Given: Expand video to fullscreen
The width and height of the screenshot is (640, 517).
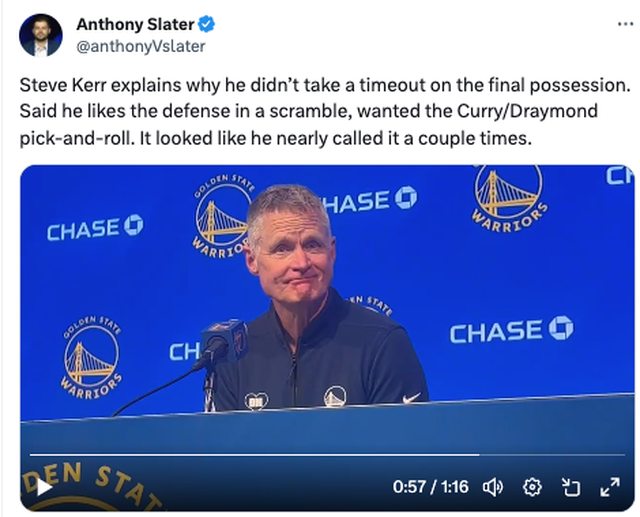Looking at the screenshot, I should pos(609,487).
